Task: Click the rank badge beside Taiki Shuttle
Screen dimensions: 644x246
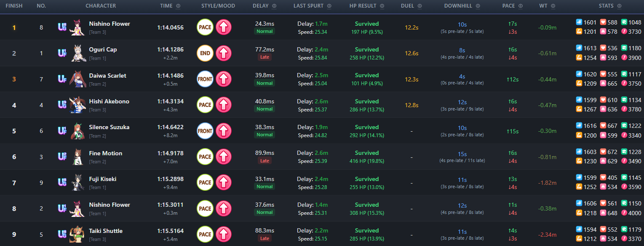Action: 62,234
